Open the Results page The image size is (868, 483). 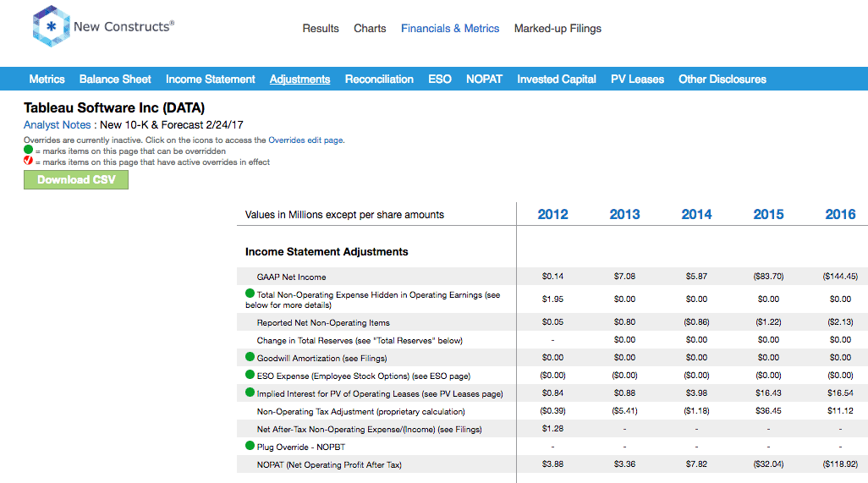321,28
